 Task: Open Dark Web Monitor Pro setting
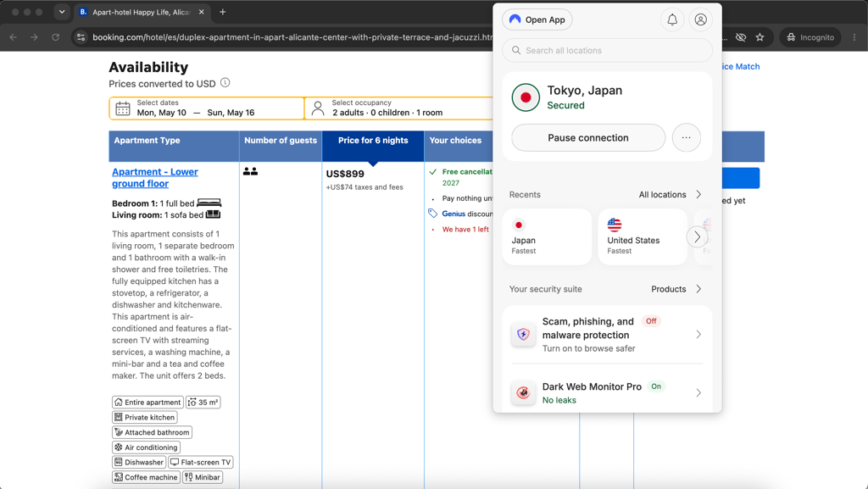point(607,392)
